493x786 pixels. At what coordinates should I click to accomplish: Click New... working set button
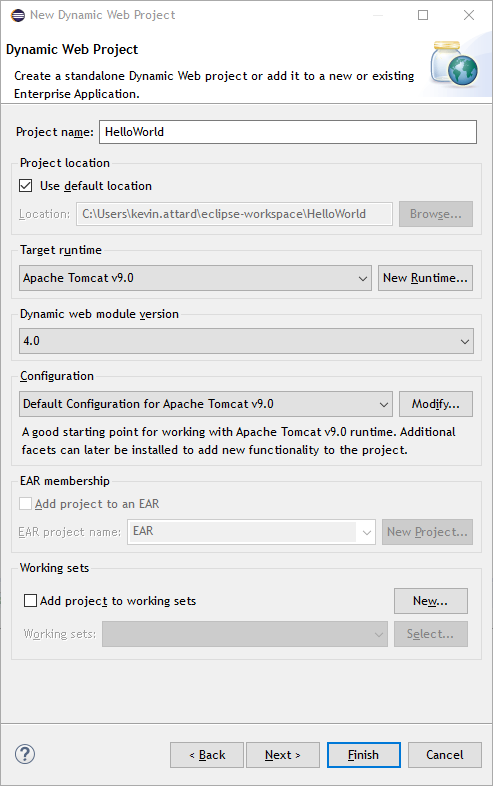[431, 601]
